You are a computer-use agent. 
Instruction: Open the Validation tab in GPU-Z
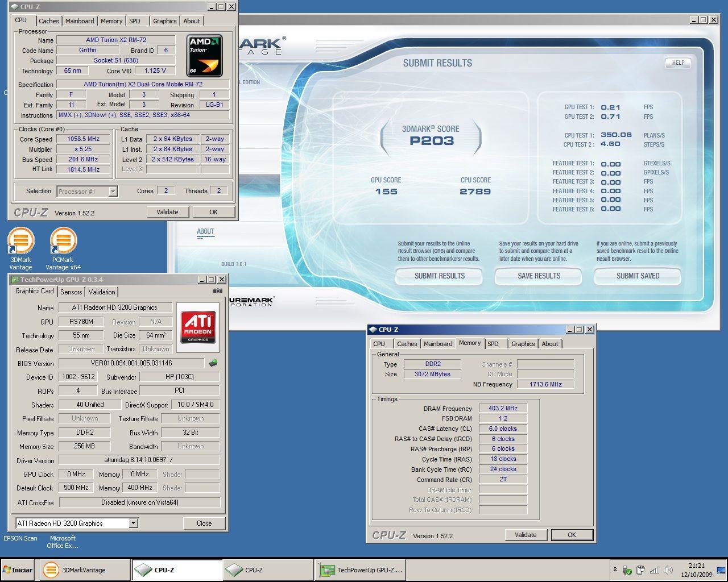pyautogui.click(x=102, y=292)
